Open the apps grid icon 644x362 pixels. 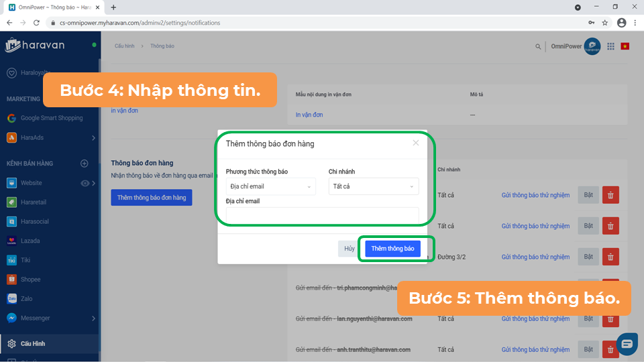click(x=610, y=46)
